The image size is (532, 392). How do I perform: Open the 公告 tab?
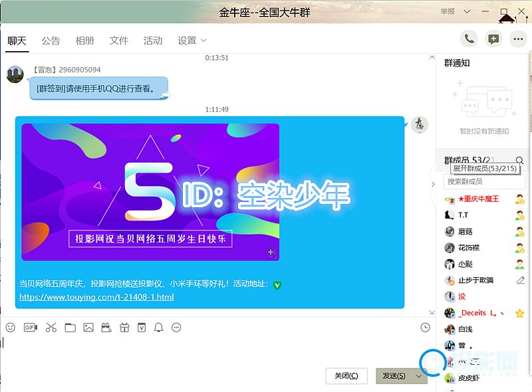(51, 41)
